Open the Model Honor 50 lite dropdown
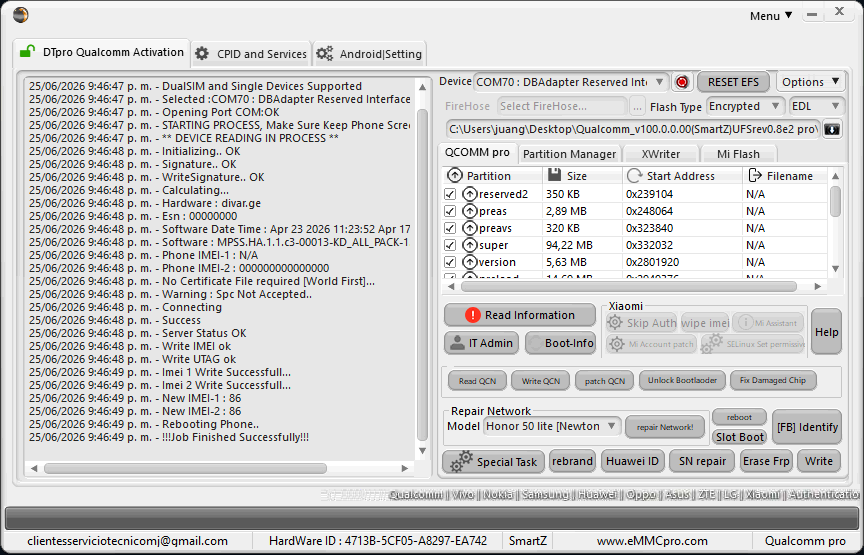This screenshot has height=555, width=864. [552, 427]
